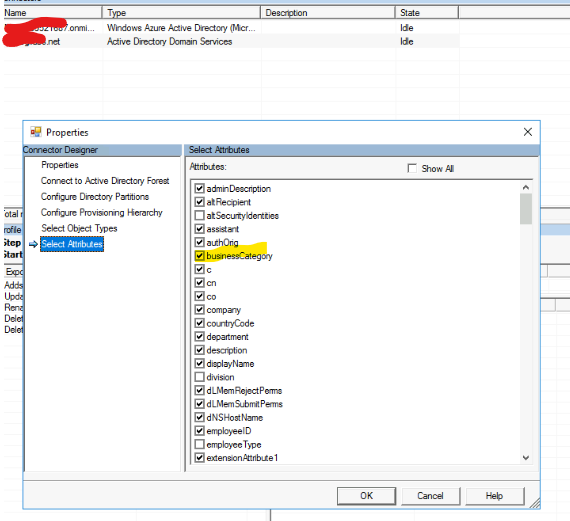Sort connectors by Type column
This screenshot has width=570, height=521.
point(181,13)
